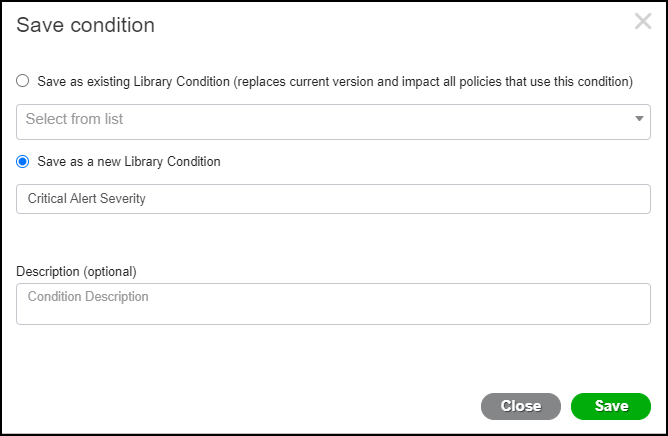Click the 'Save condition' dialog title
Viewport: 668px width, 436px height.
click(86, 25)
